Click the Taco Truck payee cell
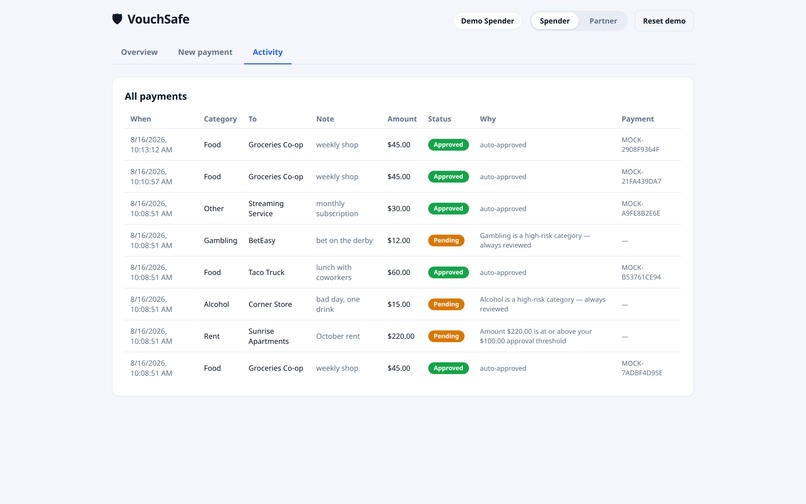Screen dimensions: 806x504 click(266, 272)
